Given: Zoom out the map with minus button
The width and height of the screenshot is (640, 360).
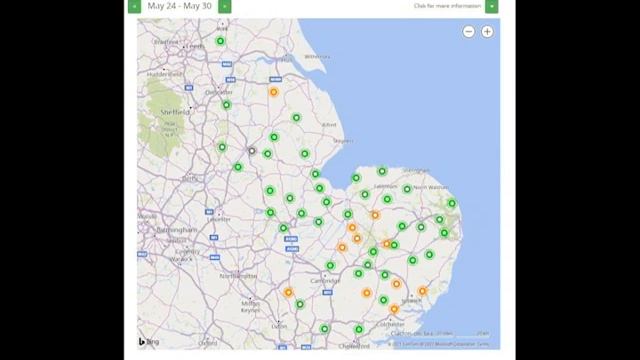Looking at the screenshot, I should [x=469, y=32].
